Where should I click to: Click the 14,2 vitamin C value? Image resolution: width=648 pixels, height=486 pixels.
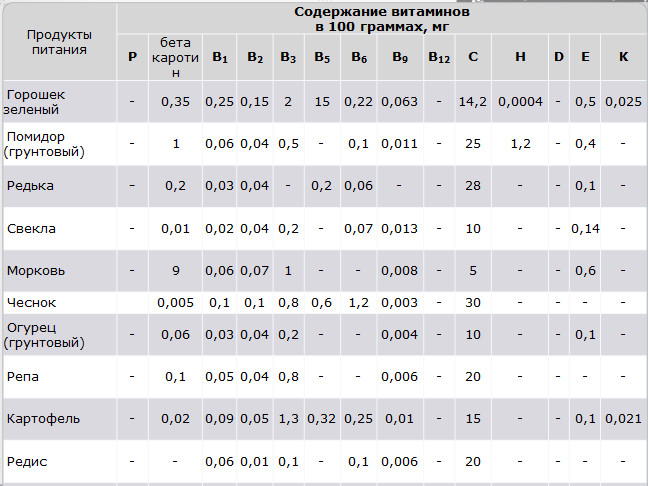coord(472,101)
